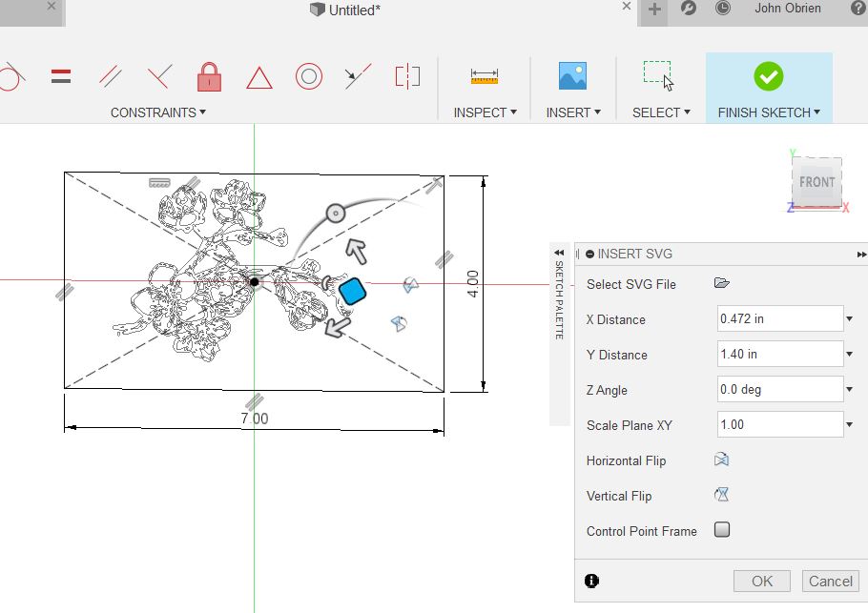Click the Y Distance input field

[x=780, y=354]
